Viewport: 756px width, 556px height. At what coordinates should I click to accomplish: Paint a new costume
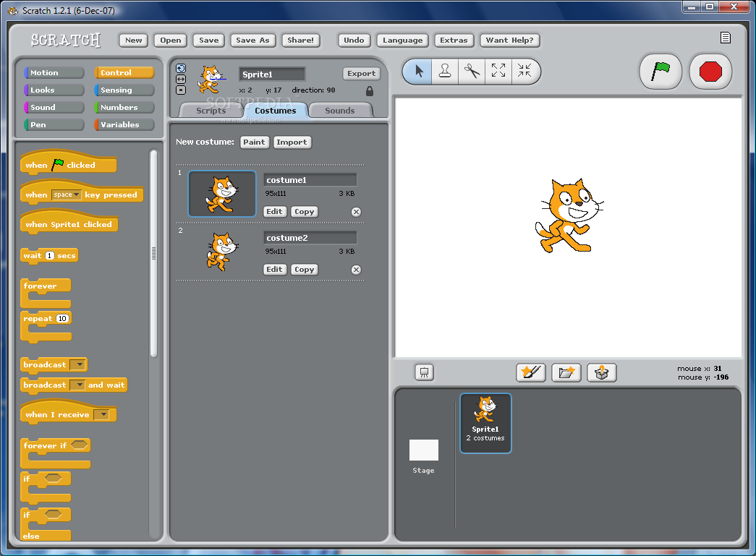point(254,142)
